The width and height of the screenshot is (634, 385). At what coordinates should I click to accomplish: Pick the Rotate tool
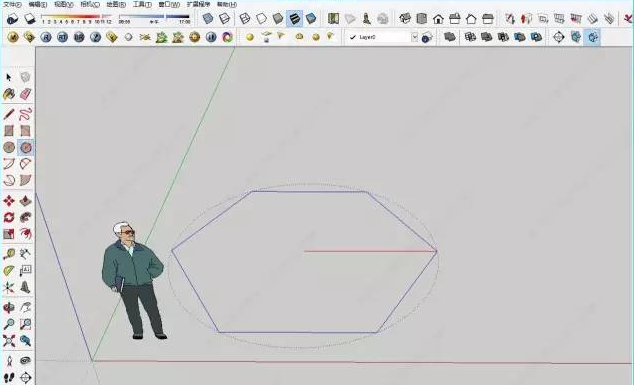[x=9, y=217]
